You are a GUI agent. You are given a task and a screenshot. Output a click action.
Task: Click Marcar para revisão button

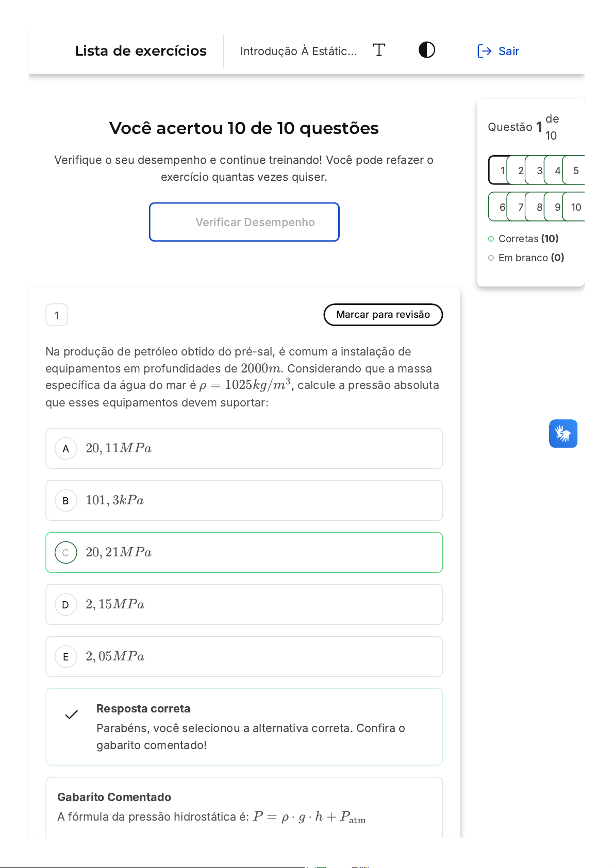[x=383, y=315]
